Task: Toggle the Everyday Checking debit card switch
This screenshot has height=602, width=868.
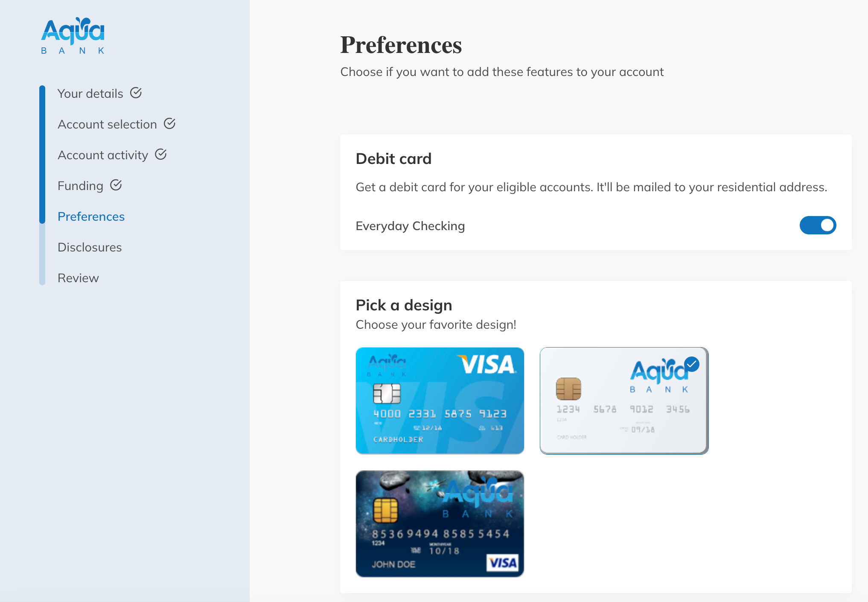Action: [818, 225]
